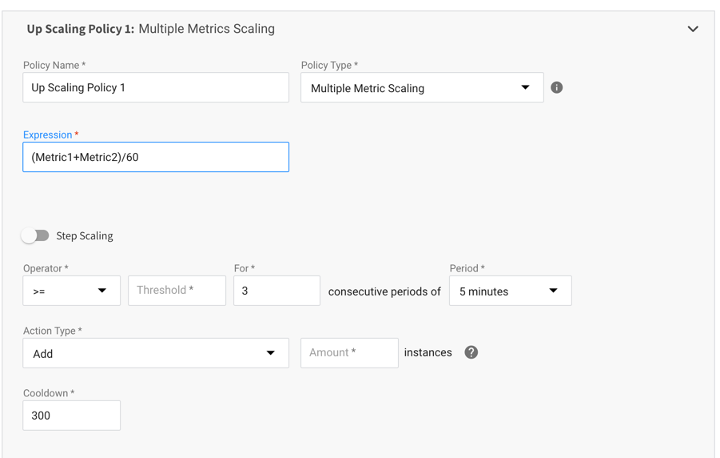
Task: Open the Policy Type dropdown
Action: [421, 88]
